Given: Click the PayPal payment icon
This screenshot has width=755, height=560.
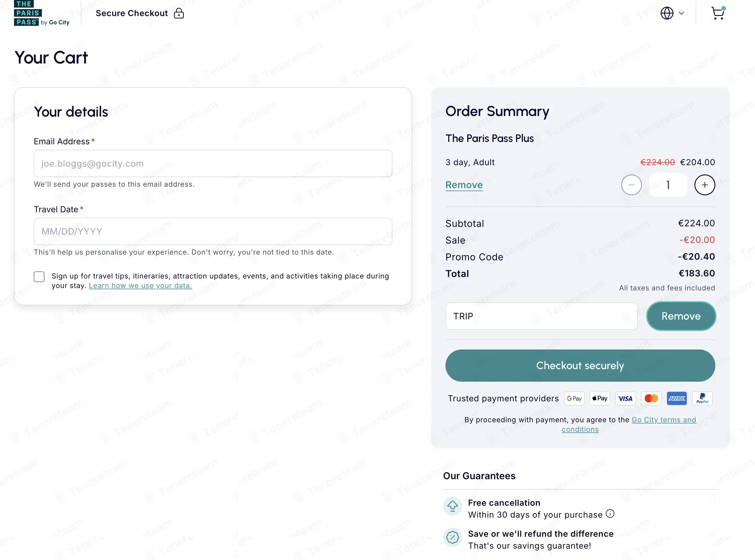Looking at the screenshot, I should click(702, 398).
